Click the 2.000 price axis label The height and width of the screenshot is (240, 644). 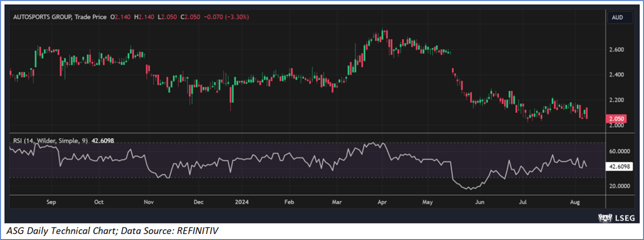pos(617,125)
